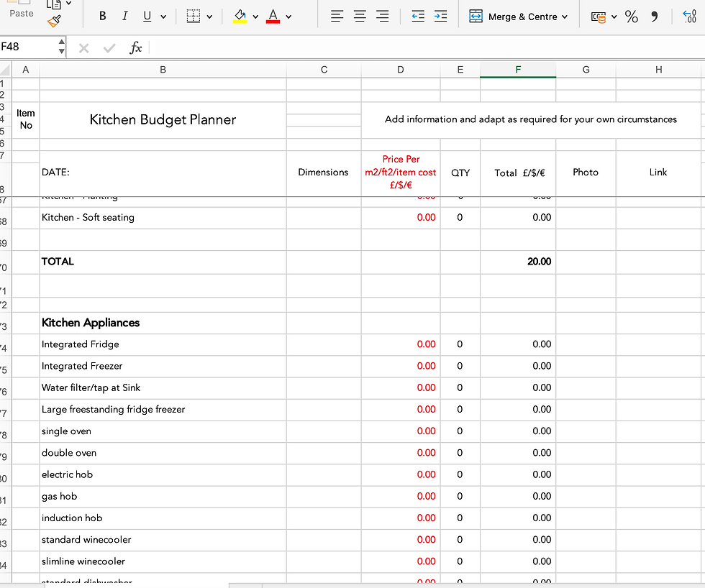
Task: Click the Dimensions header cell
Action: pyautogui.click(x=324, y=173)
